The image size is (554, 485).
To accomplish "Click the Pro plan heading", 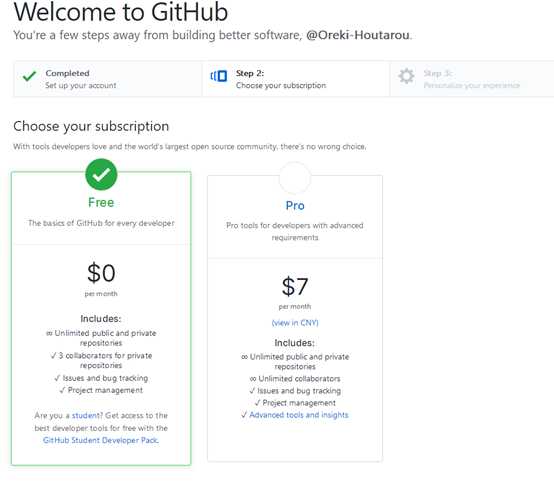I will 295,206.
